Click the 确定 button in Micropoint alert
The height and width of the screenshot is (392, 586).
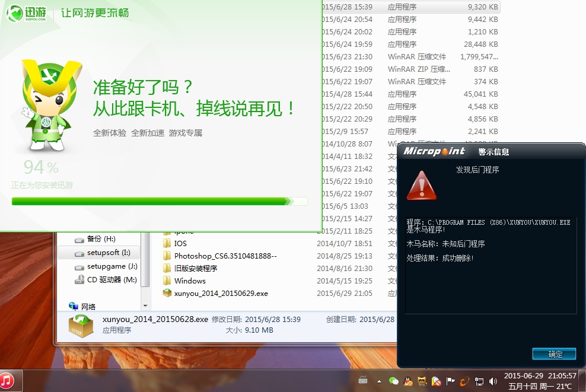pyautogui.click(x=554, y=354)
